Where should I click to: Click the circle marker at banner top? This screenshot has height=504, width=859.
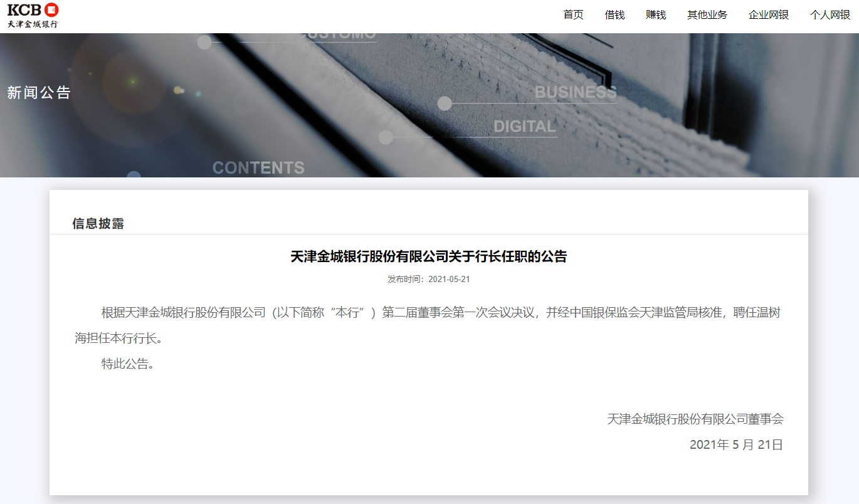pyautogui.click(x=204, y=42)
